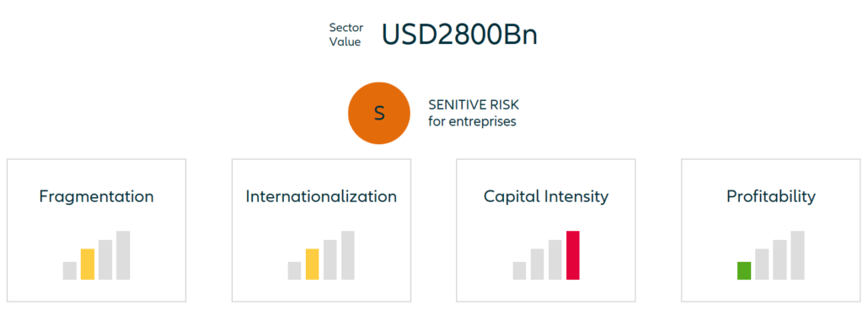Click the shortest grey bar under Capital Intensity

tap(519, 270)
